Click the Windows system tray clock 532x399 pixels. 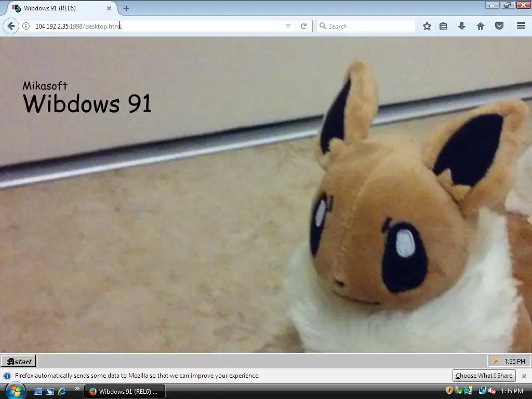point(512,391)
